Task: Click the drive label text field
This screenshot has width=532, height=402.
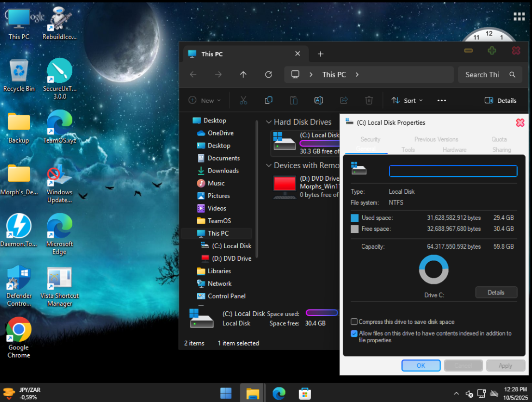Action: tap(453, 171)
